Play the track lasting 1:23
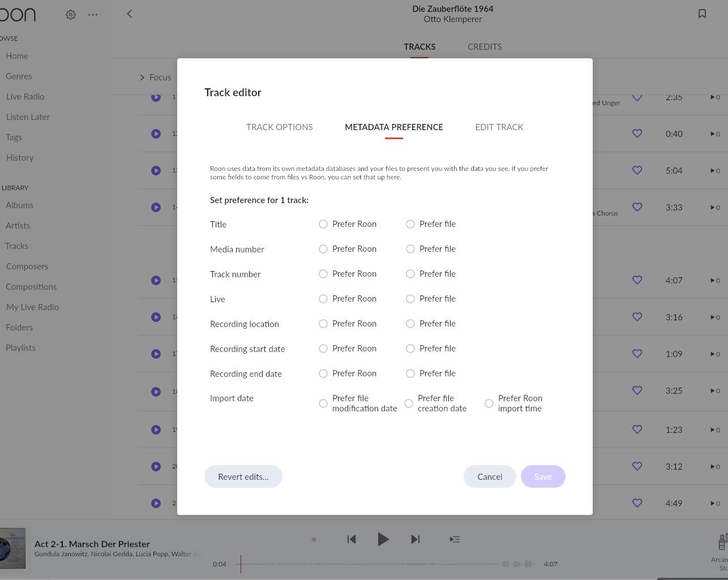This screenshot has width=728, height=580. (156, 430)
